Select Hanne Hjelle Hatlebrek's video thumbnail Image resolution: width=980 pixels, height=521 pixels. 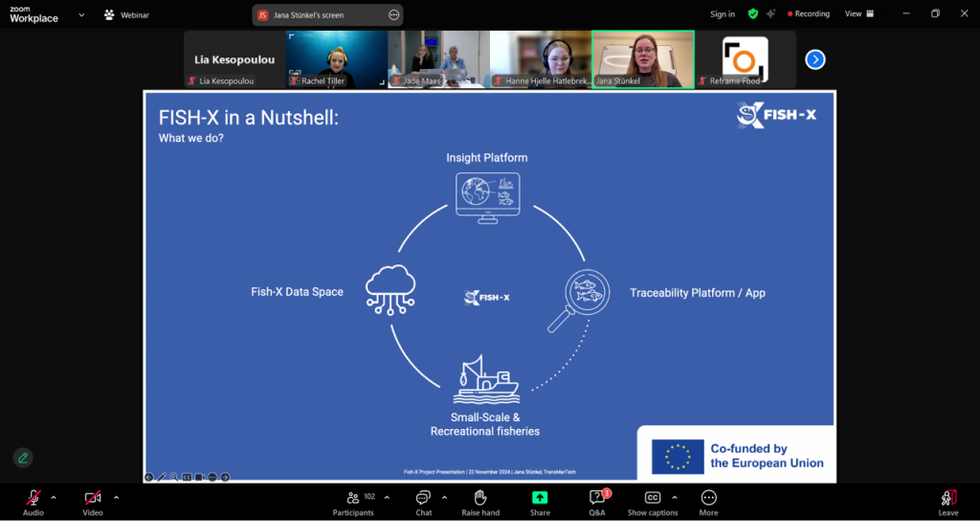coord(541,59)
